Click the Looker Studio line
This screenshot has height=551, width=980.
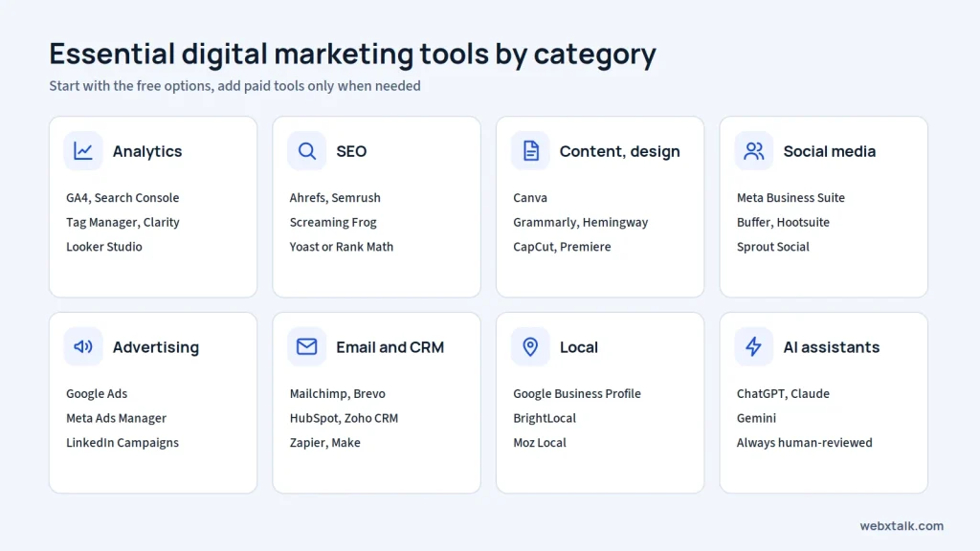[x=103, y=247]
